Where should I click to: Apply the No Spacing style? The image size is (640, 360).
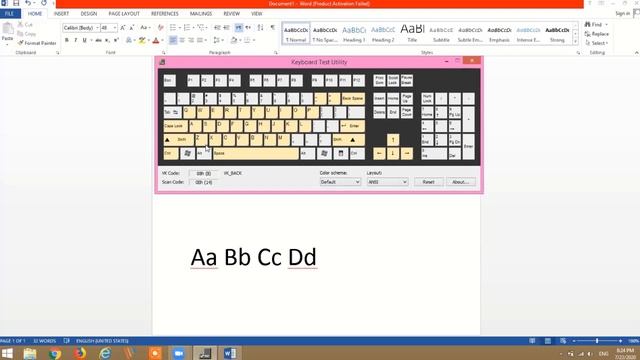[325, 33]
